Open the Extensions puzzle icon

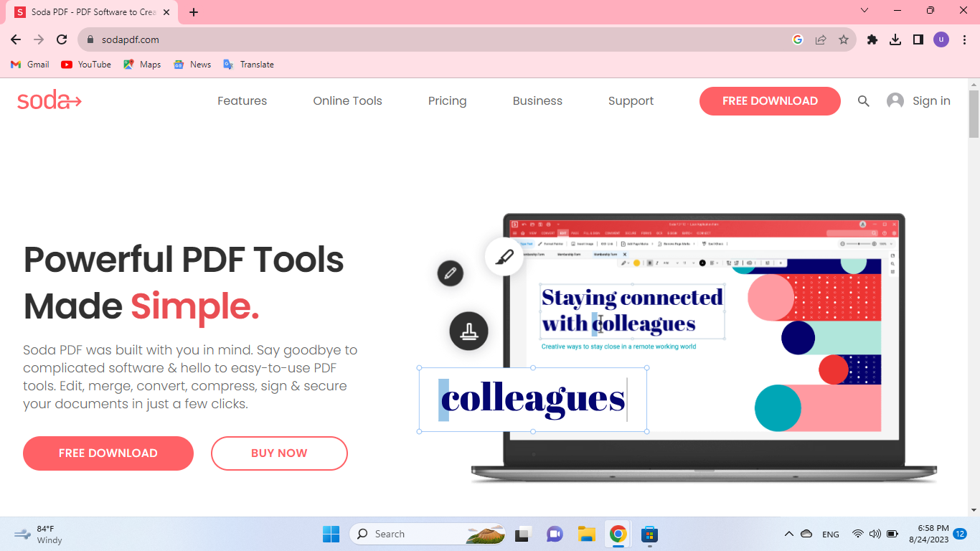(872, 39)
